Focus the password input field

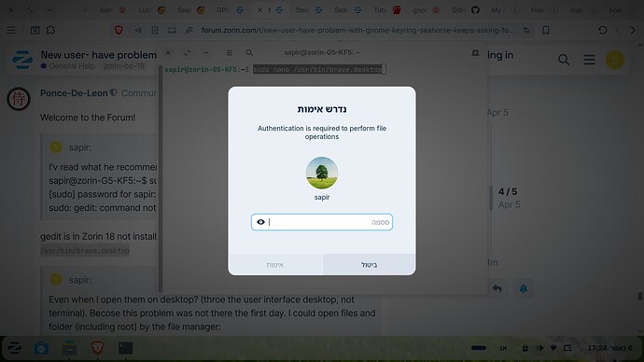[322, 222]
